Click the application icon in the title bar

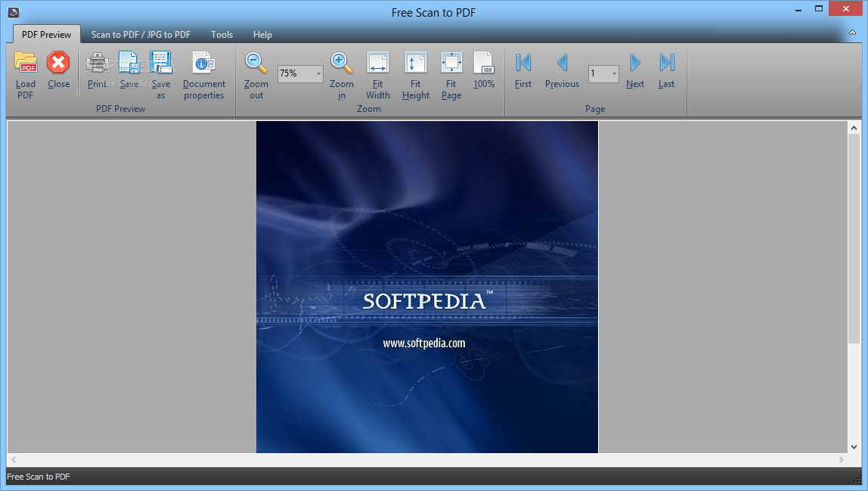(x=14, y=12)
